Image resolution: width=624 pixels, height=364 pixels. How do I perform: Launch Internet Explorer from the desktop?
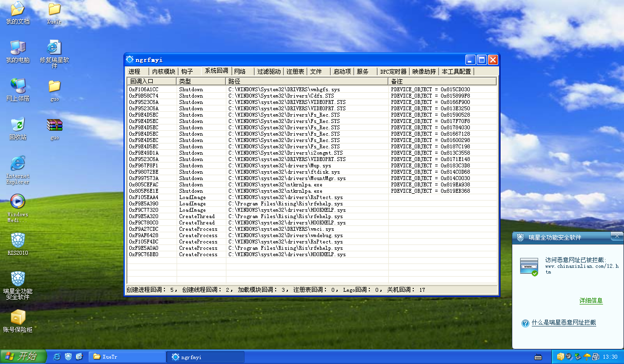pos(18,170)
